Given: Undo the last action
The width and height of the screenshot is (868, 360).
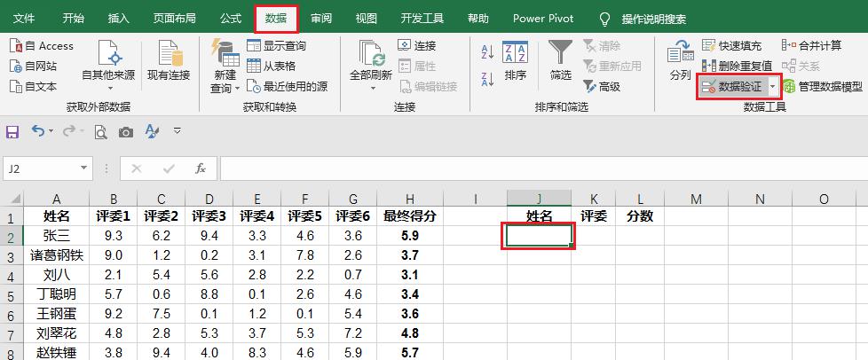Looking at the screenshot, I should click(38, 131).
